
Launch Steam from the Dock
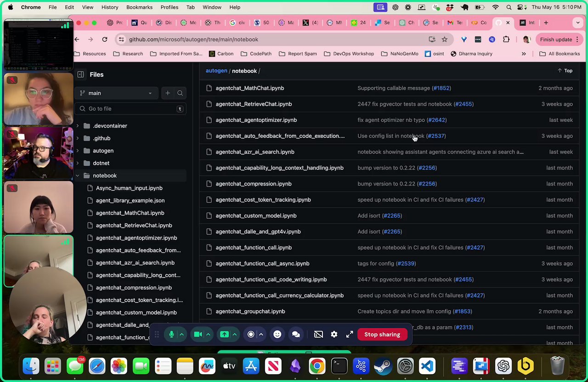point(383,366)
